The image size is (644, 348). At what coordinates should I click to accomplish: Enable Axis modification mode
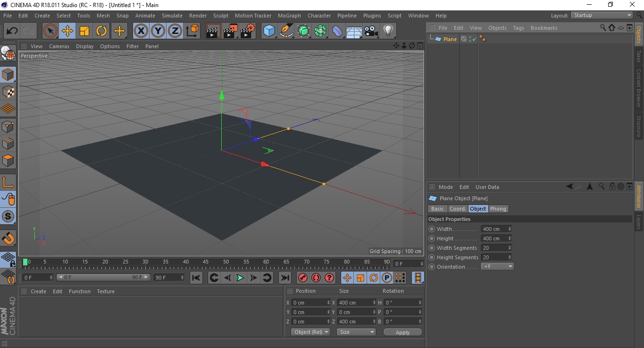pyautogui.click(x=8, y=182)
